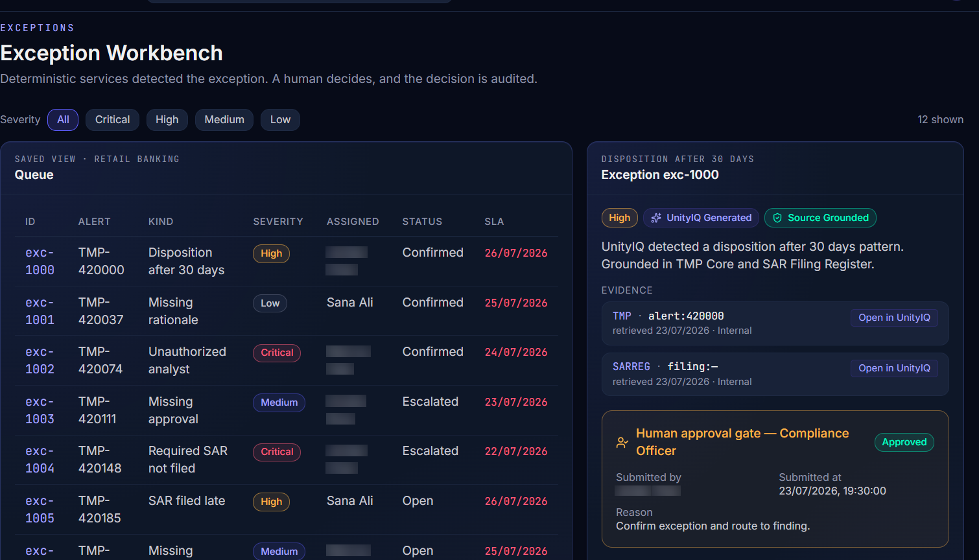The image size is (979, 560).
Task: Sort the queue by STATUS column header
Action: click(x=422, y=222)
